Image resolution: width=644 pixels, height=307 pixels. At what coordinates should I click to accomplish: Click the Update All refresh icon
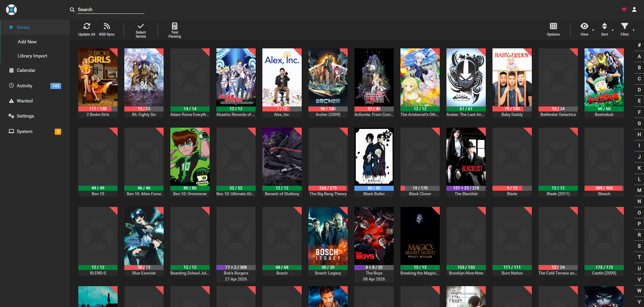coord(87,27)
